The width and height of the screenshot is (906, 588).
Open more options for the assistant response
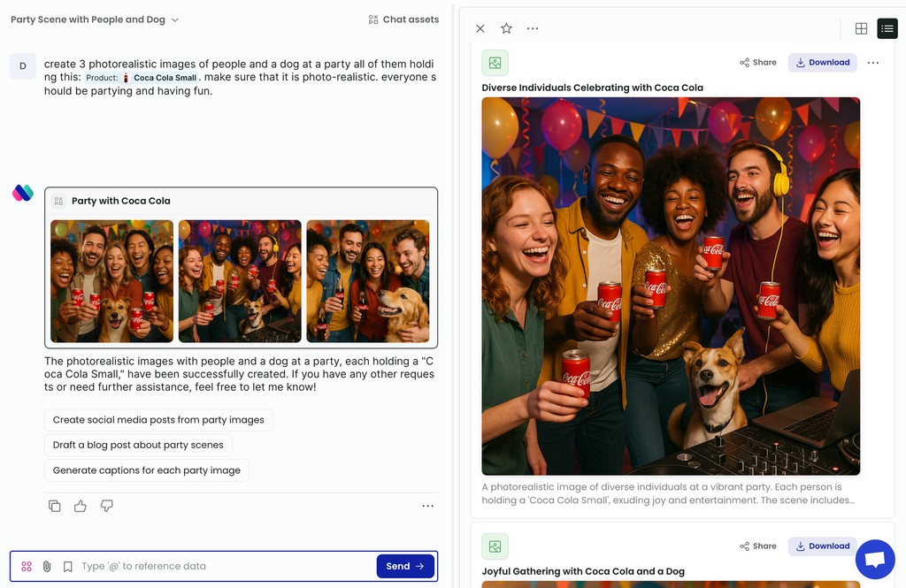pos(427,506)
